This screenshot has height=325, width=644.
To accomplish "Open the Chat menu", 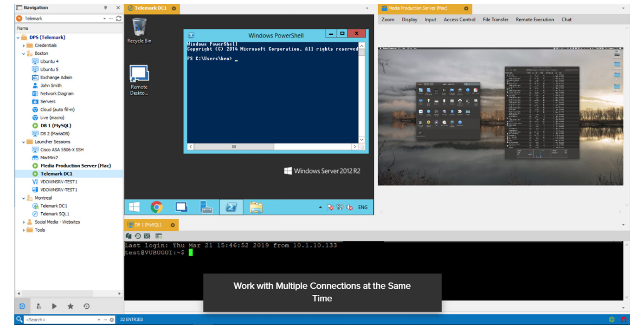I will (567, 19).
